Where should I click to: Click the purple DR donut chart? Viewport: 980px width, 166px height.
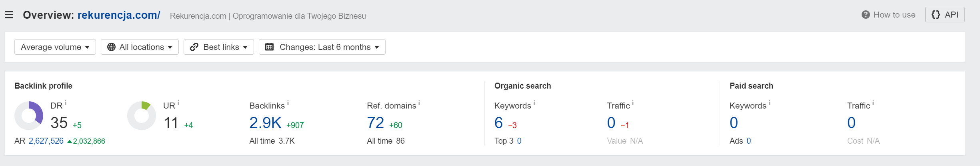click(29, 116)
